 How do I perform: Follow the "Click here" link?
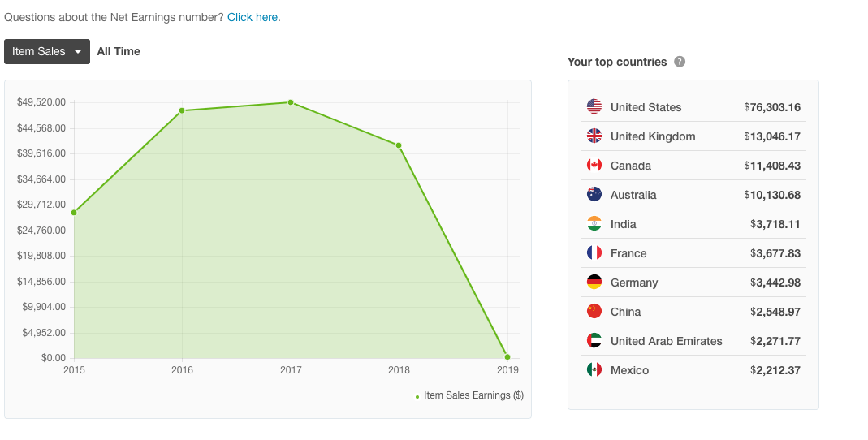253,17
